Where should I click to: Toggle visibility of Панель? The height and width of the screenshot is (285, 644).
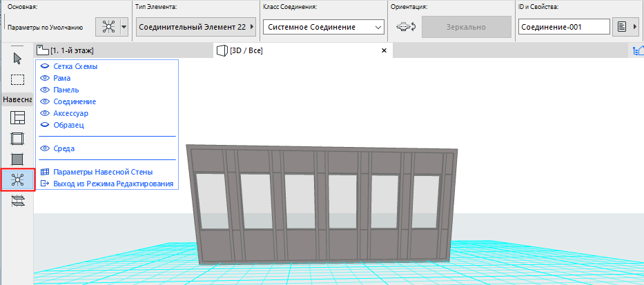(x=44, y=90)
